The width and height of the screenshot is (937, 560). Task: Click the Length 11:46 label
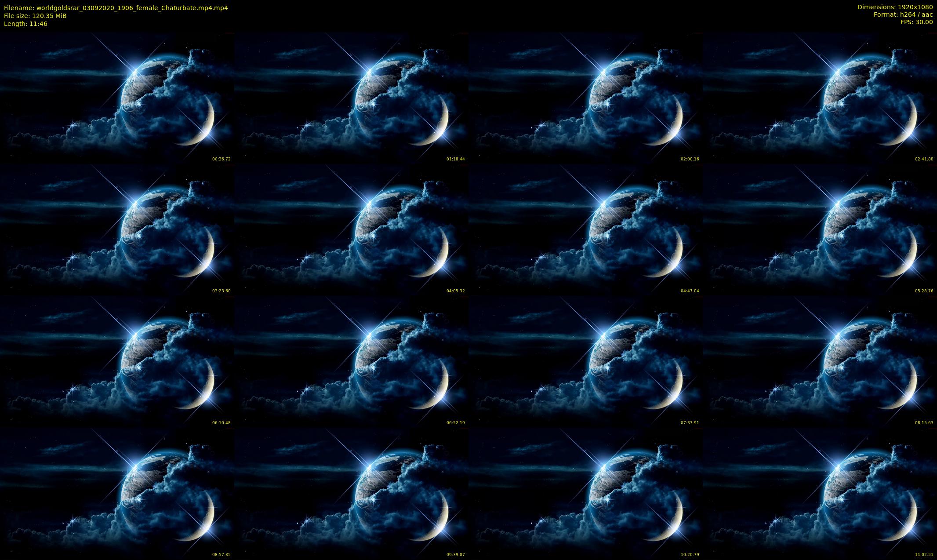point(25,24)
